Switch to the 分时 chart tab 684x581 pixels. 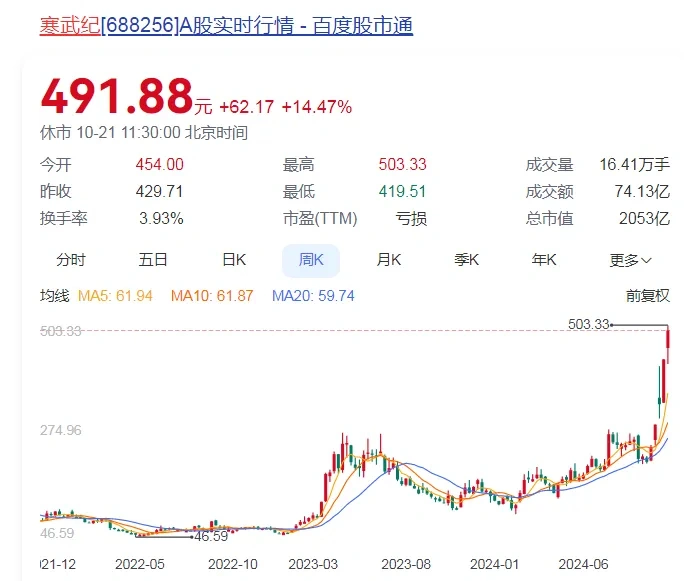(x=71, y=260)
